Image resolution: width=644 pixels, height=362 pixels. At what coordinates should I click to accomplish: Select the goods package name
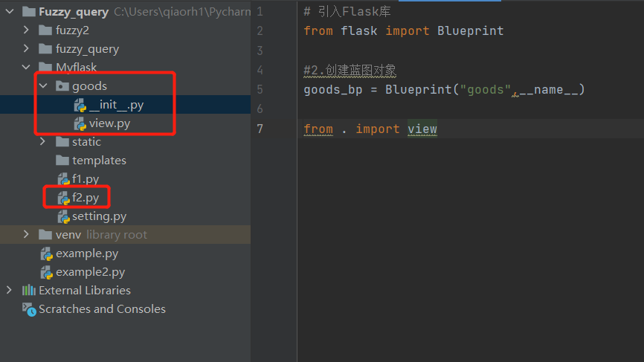(x=89, y=86)
